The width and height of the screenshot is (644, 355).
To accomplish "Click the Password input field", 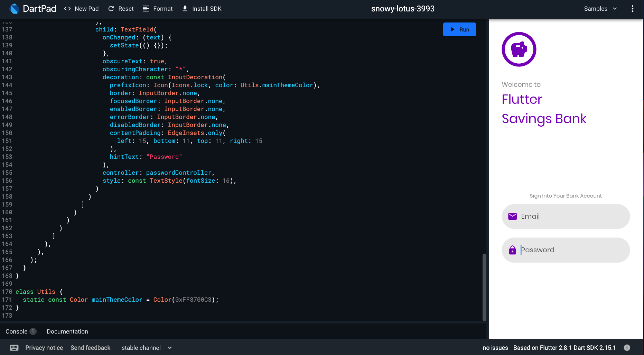I will pyautogui.click(x=566, y=250).
